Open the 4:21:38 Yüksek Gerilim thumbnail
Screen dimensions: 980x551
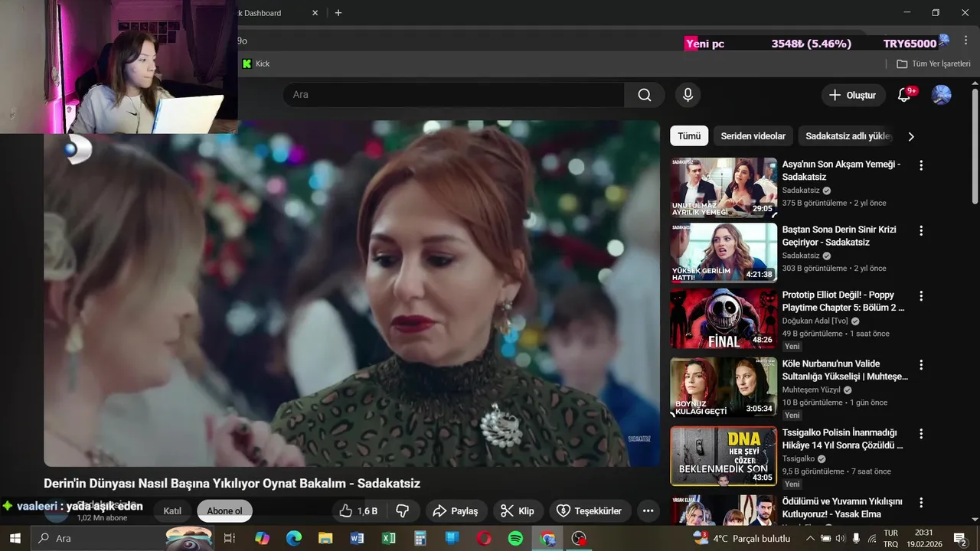coord(724,253)
